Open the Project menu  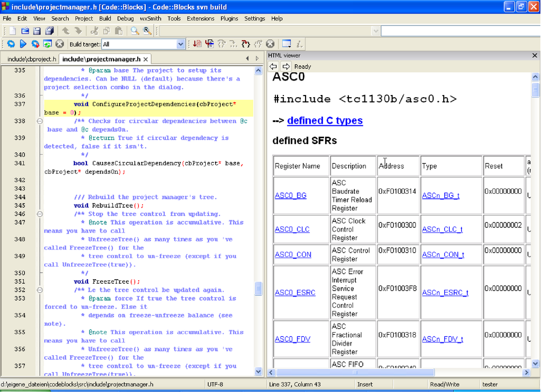[84, 19]
